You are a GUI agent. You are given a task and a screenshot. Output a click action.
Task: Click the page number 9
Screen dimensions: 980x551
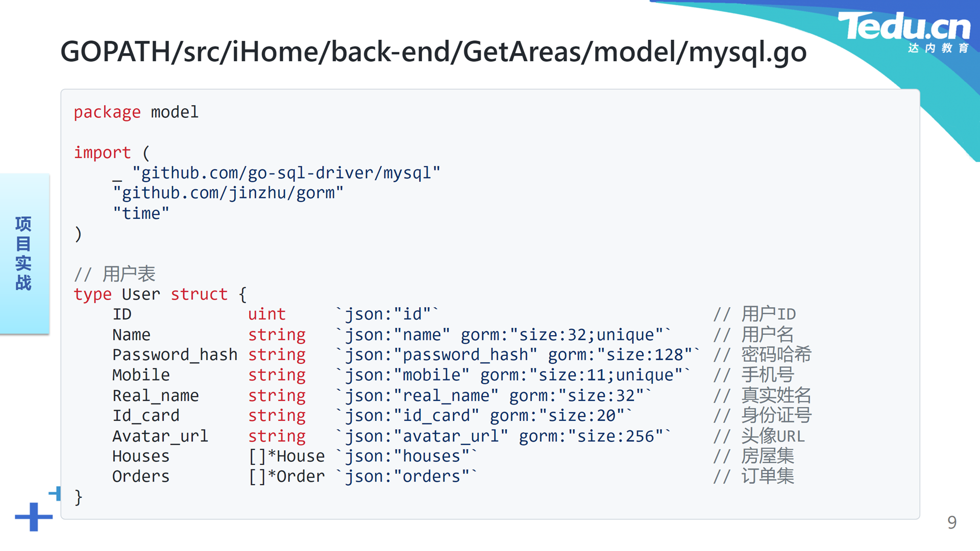[x=952, y=522]
